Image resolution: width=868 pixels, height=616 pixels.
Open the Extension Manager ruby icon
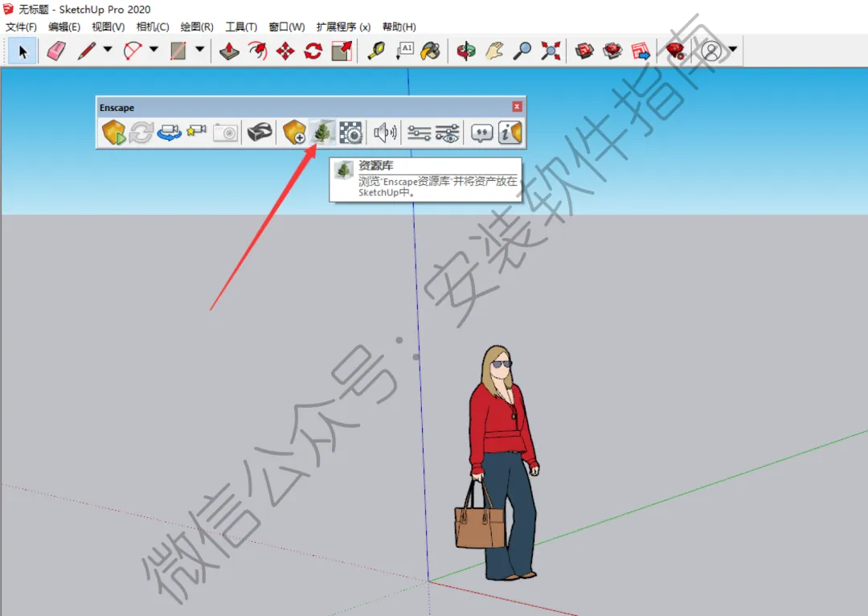click(675, 51)
